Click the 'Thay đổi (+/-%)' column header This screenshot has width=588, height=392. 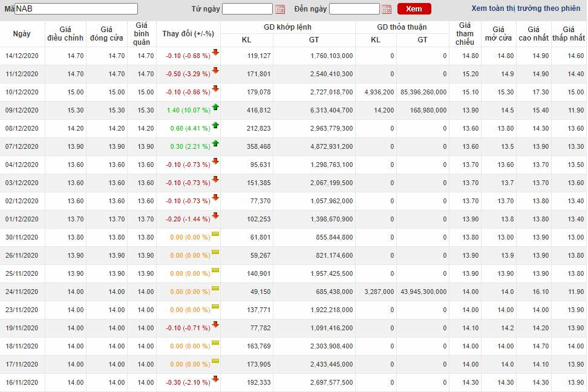(x=188, y=34)
